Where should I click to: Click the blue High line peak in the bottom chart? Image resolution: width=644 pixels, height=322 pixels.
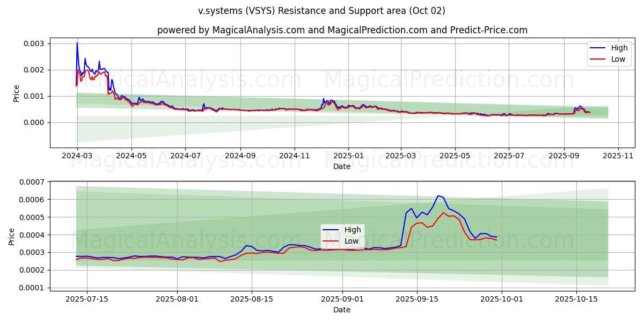(438, 196)
